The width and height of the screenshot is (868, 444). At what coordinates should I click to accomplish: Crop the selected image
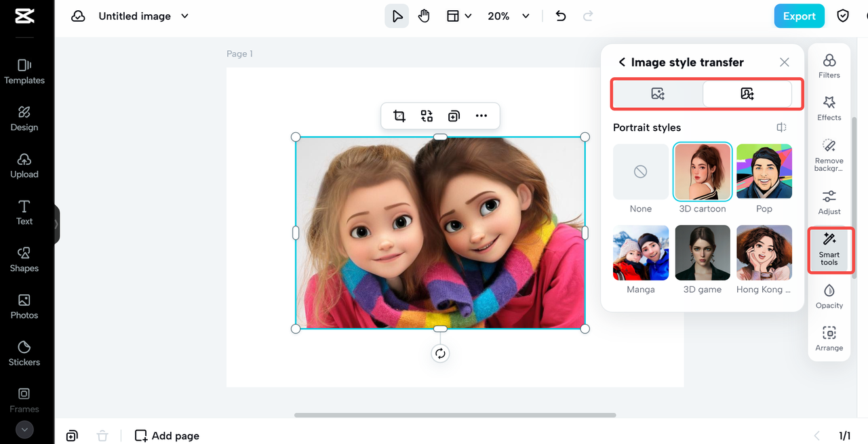click(x=399, y=116)
